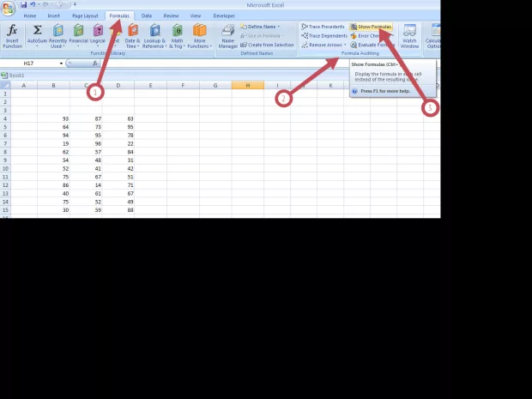Expand Remove Arrows dropdown arrow
This screenshot has width=532, height=399.
pyautogui.click(x=345, y=45)
